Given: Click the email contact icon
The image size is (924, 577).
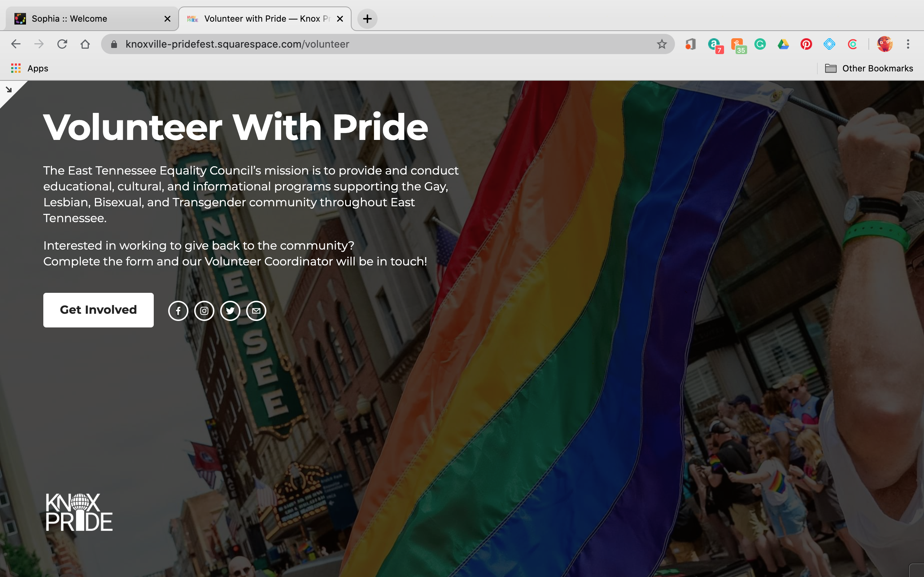Looking at the screenshot, I should click(x=256, y=310).
